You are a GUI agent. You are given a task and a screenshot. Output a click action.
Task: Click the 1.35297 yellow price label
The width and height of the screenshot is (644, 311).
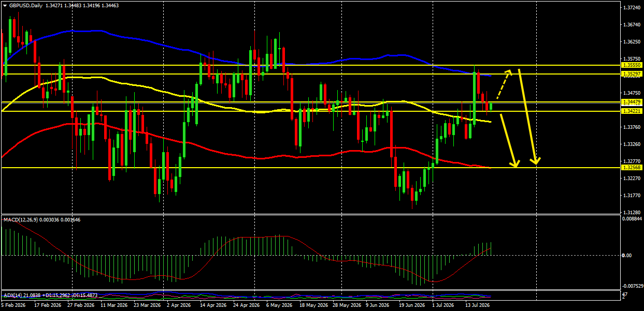632,74
